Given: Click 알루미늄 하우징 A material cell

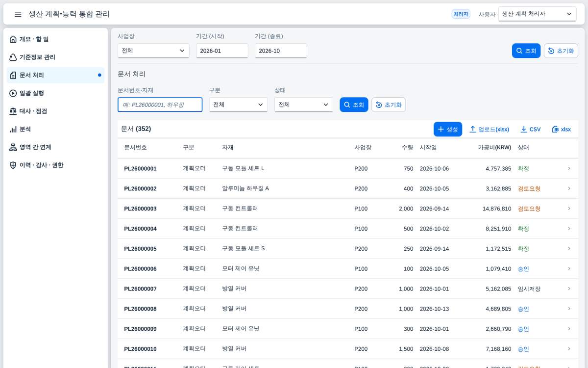Looking at the screenshot, I should pyautogui.click(x=245, y=188).
